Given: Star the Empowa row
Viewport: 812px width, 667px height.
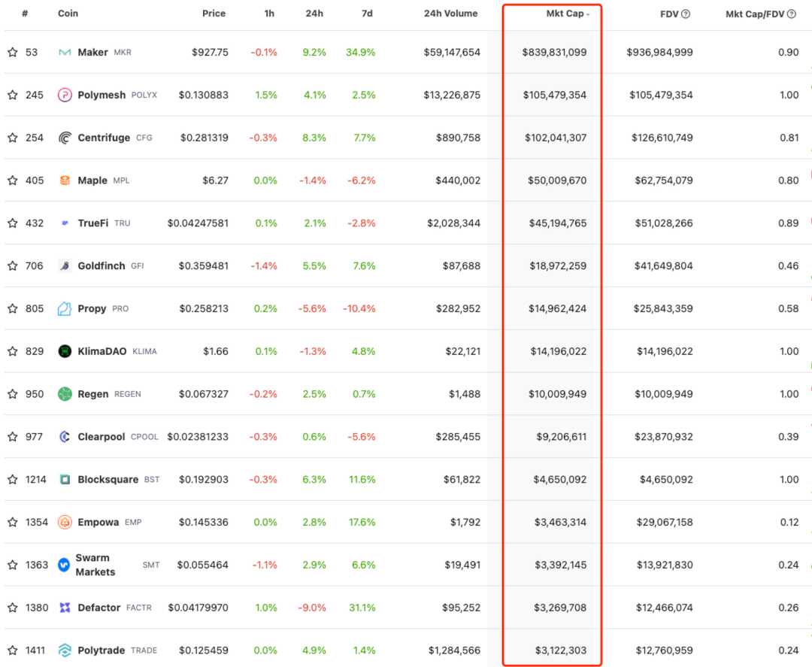Looking at the screenshot, I should pyautogui.click(x=13, y=523).
